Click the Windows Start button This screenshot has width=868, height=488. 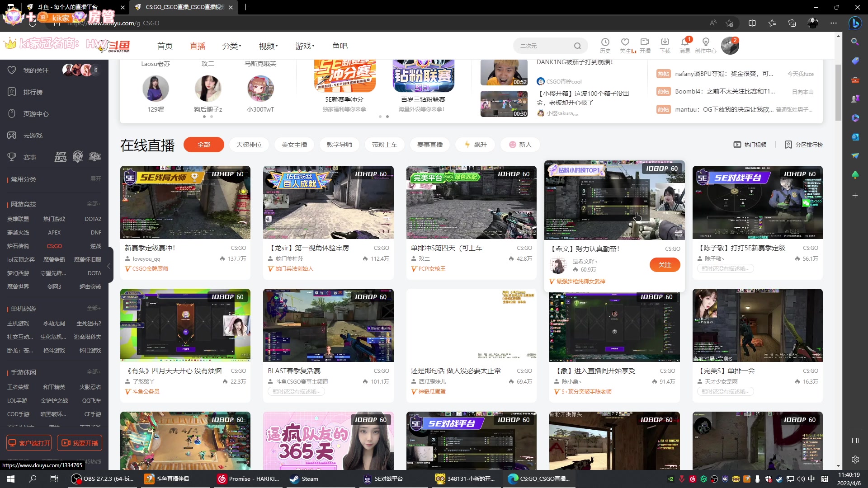point(11,479)
